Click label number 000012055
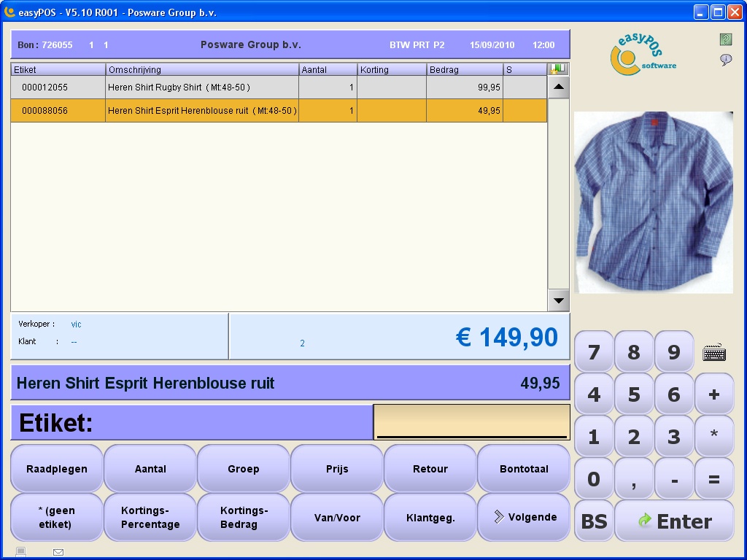The image size is (747, 560). pyautogui.click(x=44, y=87)
